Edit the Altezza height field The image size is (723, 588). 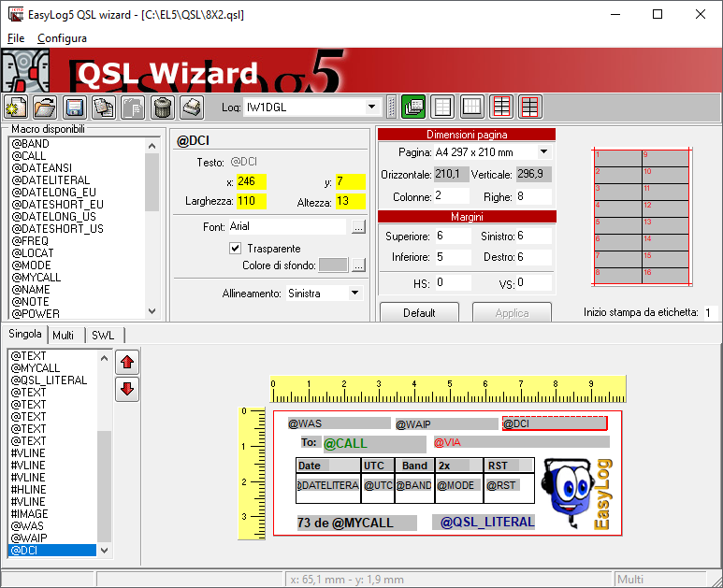tap(351, 201)
